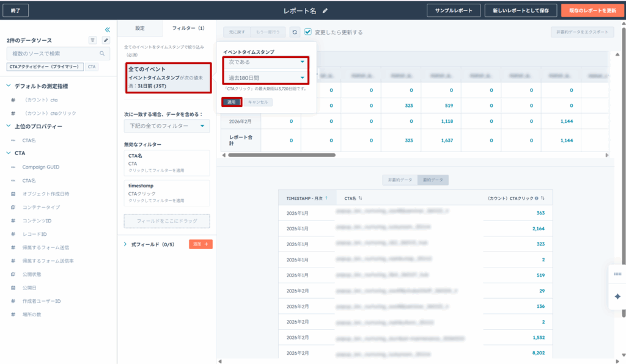This screenshot has width=626, height=364.
Task: Expand the 式フィールド (0/5) section
Action: [126, 244]
